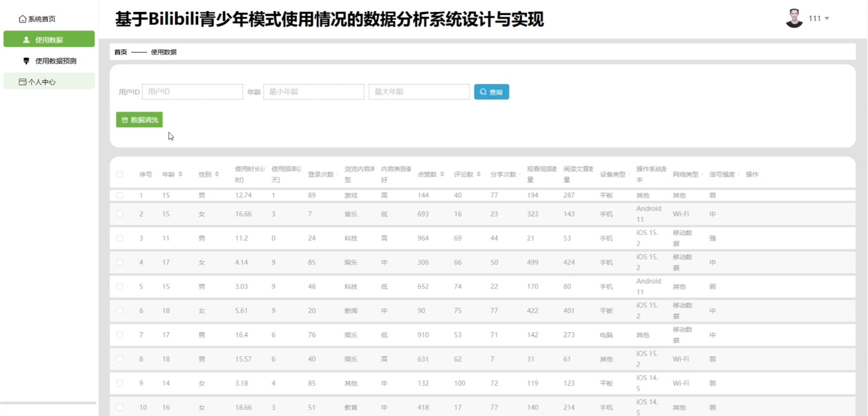Toggle the select-all header checkbox
Screen dimensions: 868x416
[120, 174]
